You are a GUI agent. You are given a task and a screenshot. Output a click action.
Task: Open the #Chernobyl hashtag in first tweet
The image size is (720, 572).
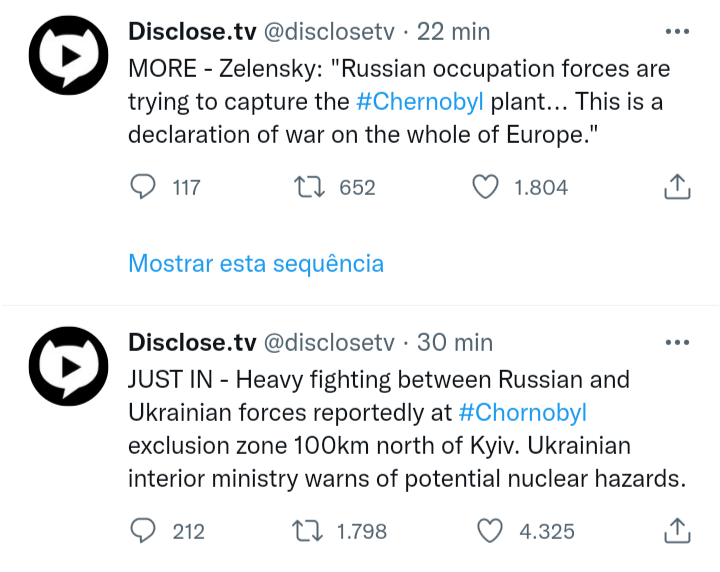click(x=419, y=103)
